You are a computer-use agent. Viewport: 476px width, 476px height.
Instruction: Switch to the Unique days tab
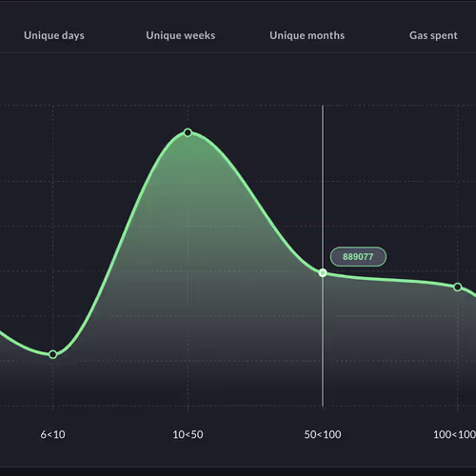click(x=54, y=35)
